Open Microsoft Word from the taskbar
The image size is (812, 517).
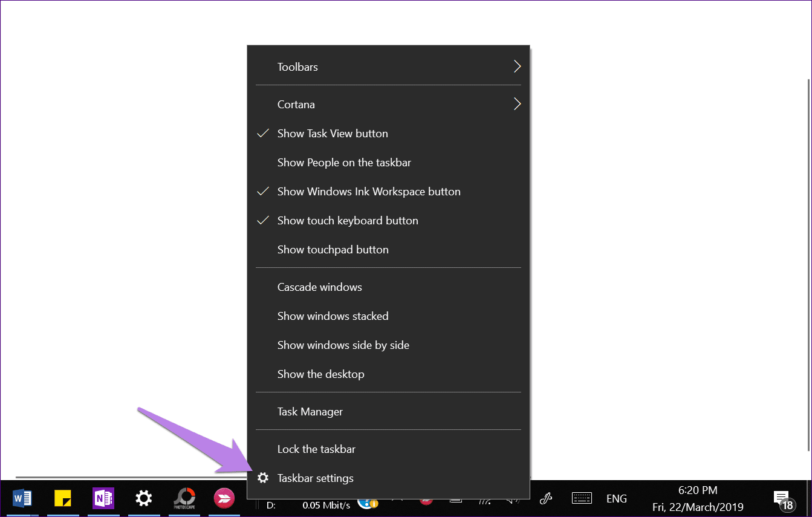coord(22,498)
